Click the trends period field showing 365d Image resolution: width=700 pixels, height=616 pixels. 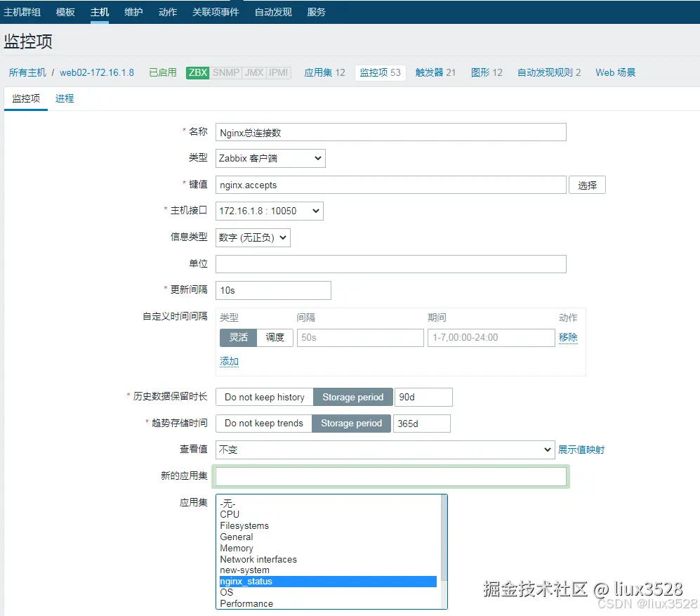421,424
